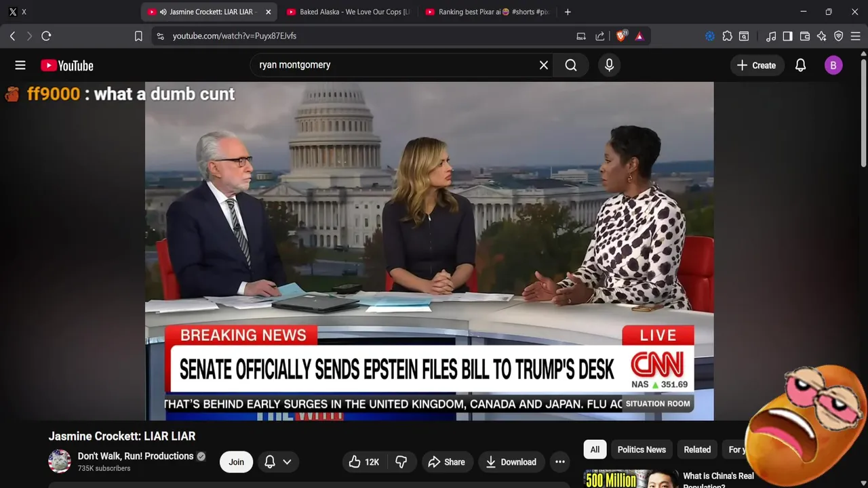
Task: Open What is China's Real Population video thumbnail
Action: [x=631, y=479]
